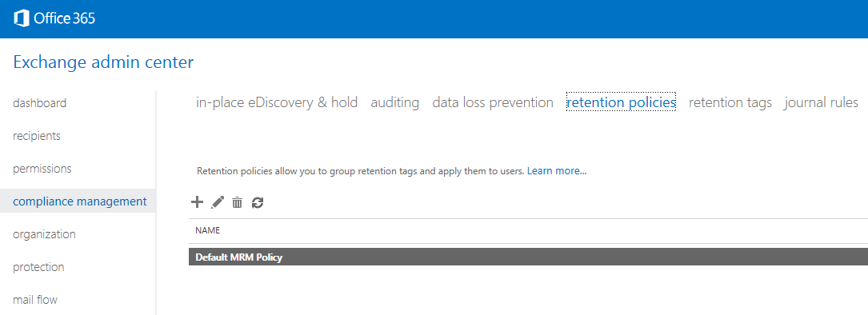Screen dimensions: 868x315
Task: Click the add new retention policy plus icon
Action: (197, 202)
